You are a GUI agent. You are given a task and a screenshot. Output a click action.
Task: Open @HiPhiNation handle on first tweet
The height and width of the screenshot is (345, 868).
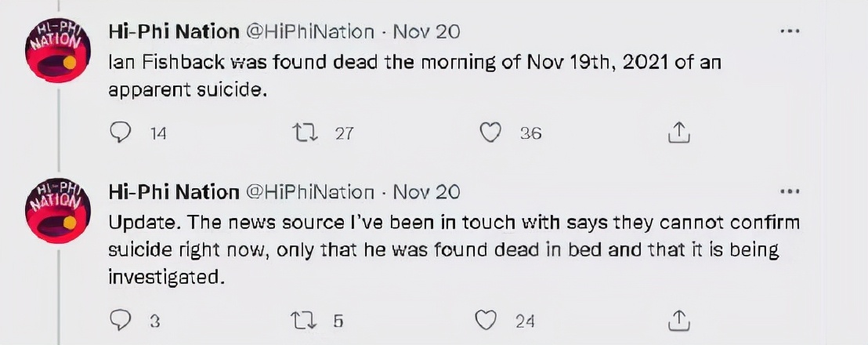(310, 32)
